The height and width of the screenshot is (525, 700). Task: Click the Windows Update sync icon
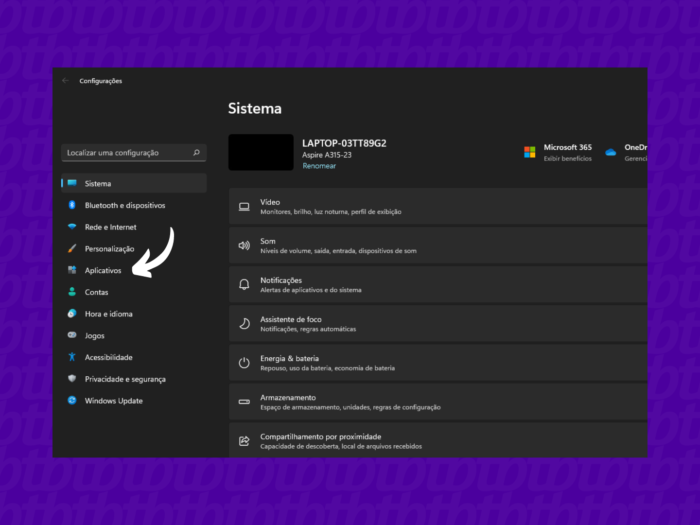pyautogui.click(x=72, y=400)
